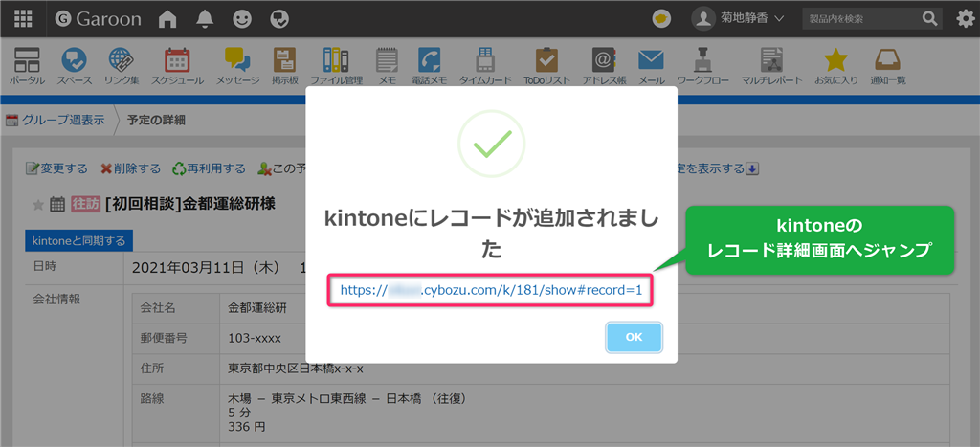Click the kintoneと同期する button

click(78, 240)
